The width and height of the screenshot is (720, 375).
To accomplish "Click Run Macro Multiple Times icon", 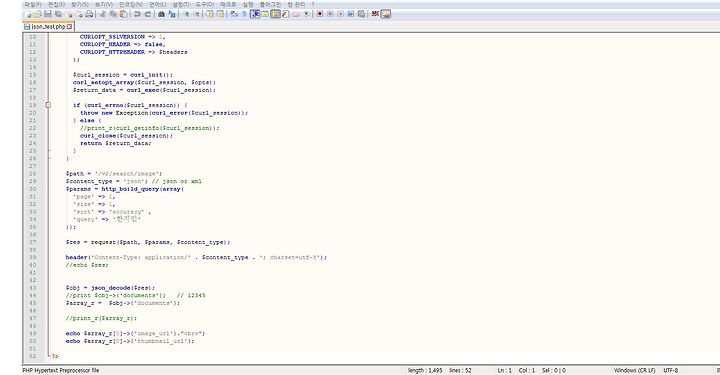I will click(350, 14).
